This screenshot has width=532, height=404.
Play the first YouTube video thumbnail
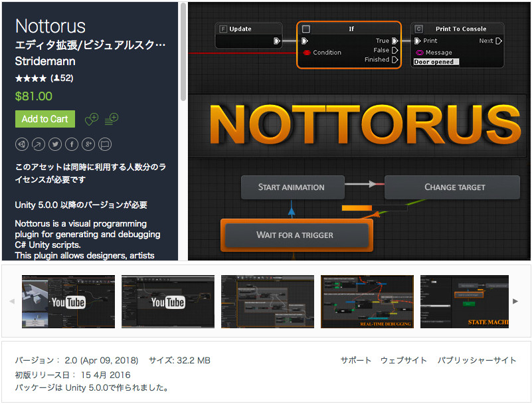(x=68, y=302)
